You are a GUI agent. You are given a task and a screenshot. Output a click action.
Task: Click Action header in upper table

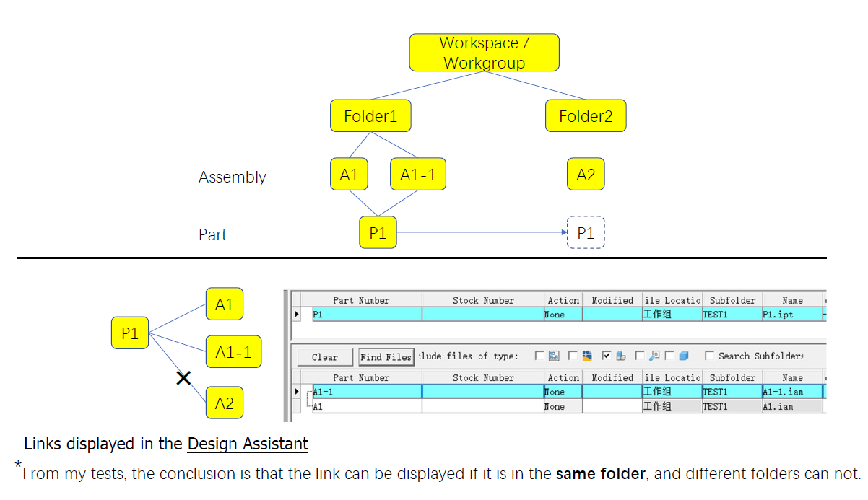point(563,300)
